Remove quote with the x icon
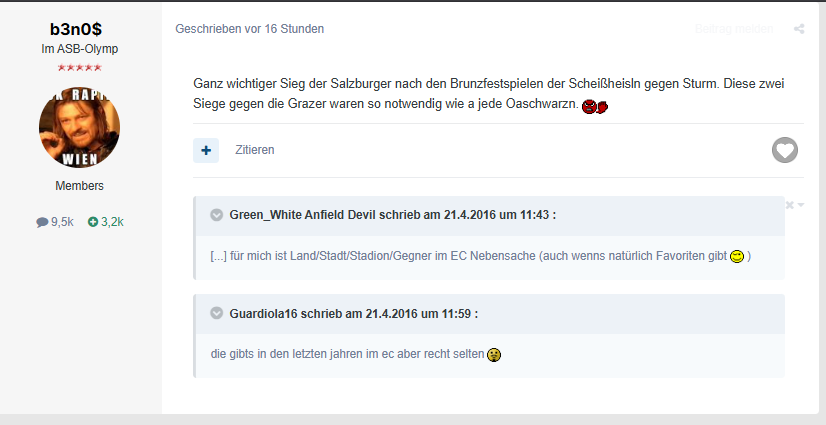 pyautogui.click(x=790, y=205)
